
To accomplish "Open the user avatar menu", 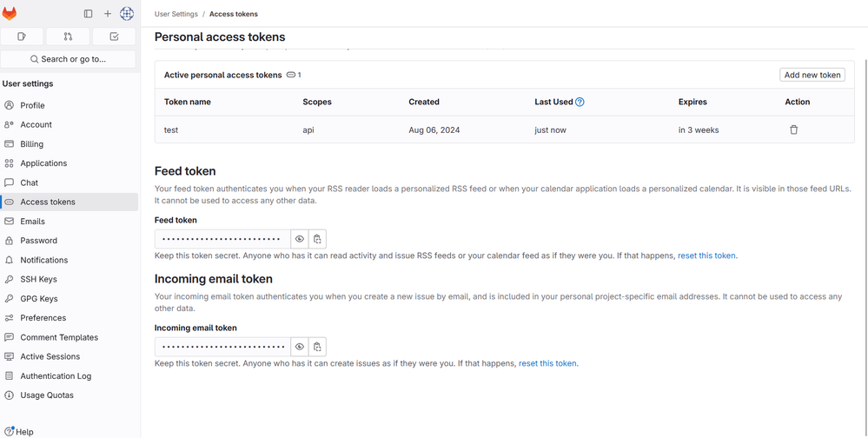I will (127, 14).
